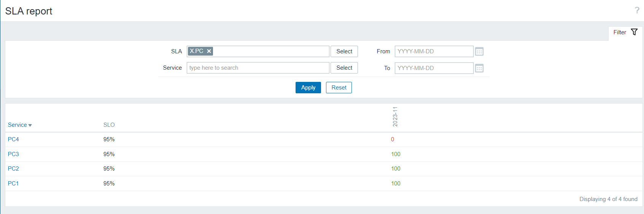
Task: Open the PC1 service link
Action: (13, 184)
